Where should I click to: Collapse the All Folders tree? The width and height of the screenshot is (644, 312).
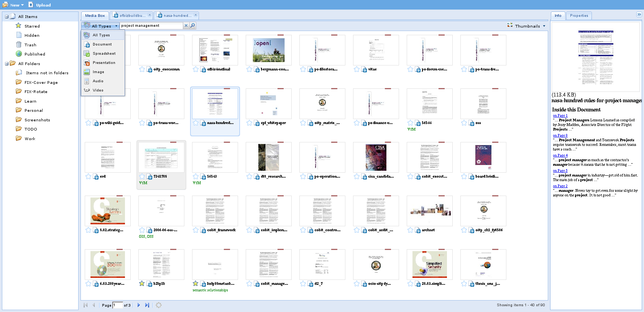tap(7, 64)
